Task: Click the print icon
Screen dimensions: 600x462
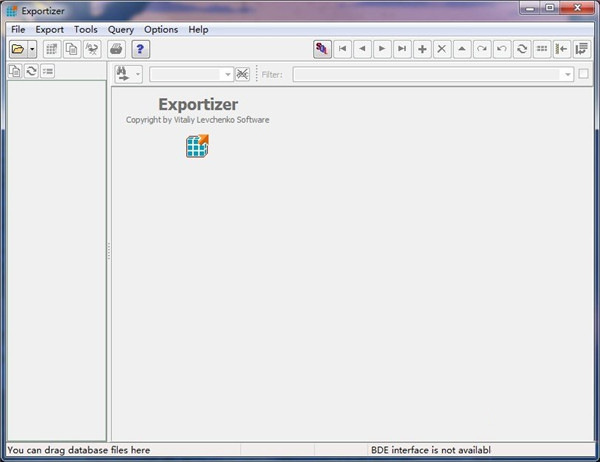Action: (116, 49)
